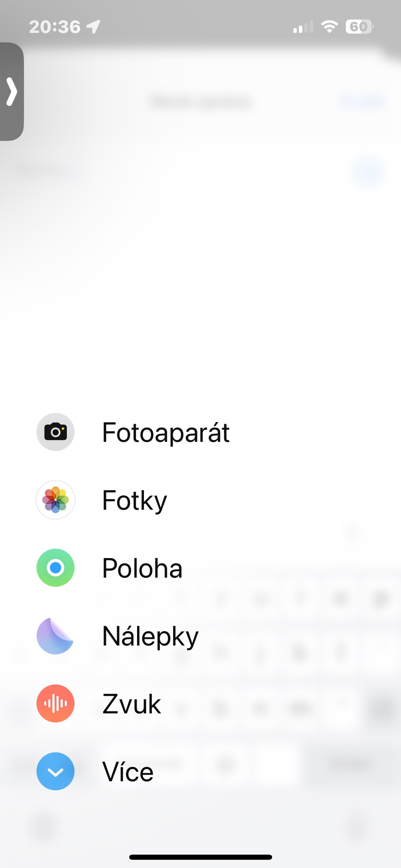Screen dimensions: 401x868
Task: Tap the battery level indicator
Action: [x=360, y=26]
